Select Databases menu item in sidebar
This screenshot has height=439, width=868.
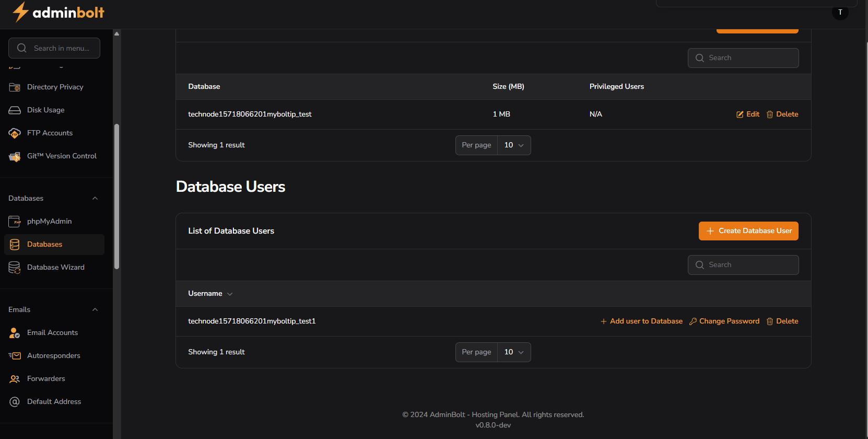point(44,245)
